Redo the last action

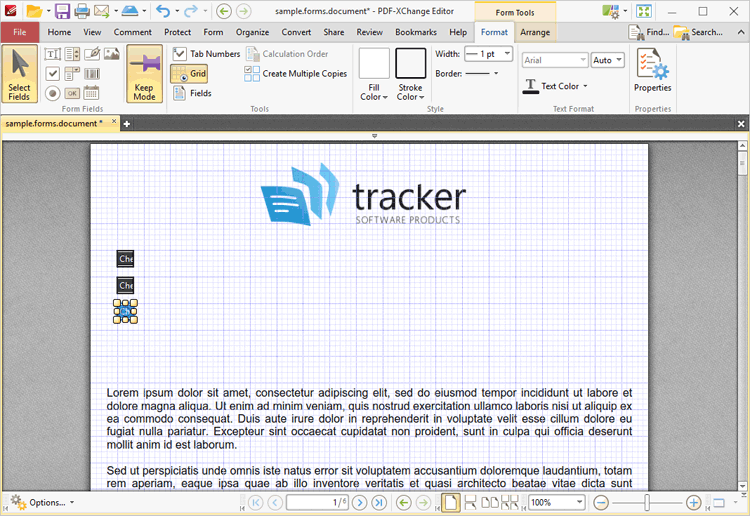click(x=191, y=11)
